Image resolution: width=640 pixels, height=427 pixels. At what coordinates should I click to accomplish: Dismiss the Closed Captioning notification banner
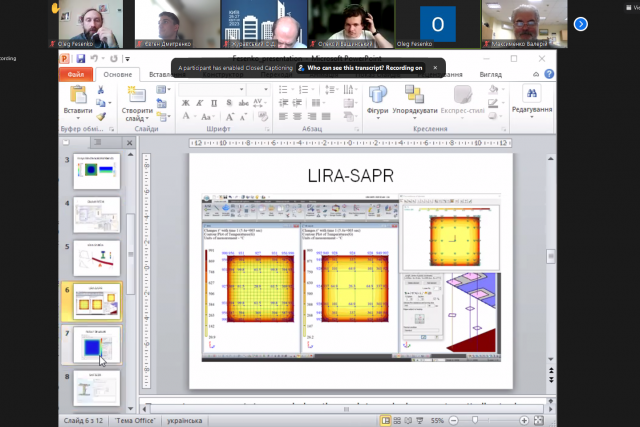pos(435,68)
